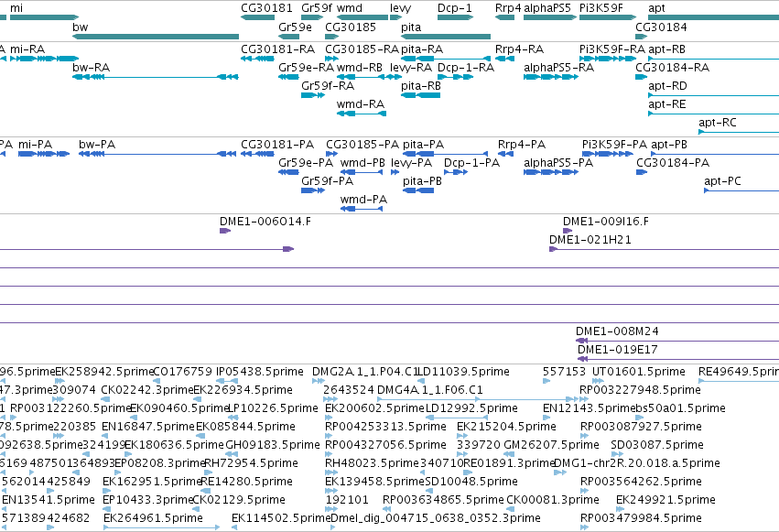Click the Gr59f-PA protein glyph
The width and height of the screenshot is (779, 532).
[313, 190]
